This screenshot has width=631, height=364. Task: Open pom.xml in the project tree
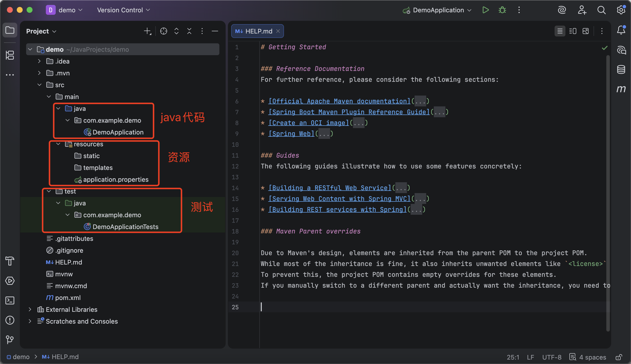pos(68,298)
